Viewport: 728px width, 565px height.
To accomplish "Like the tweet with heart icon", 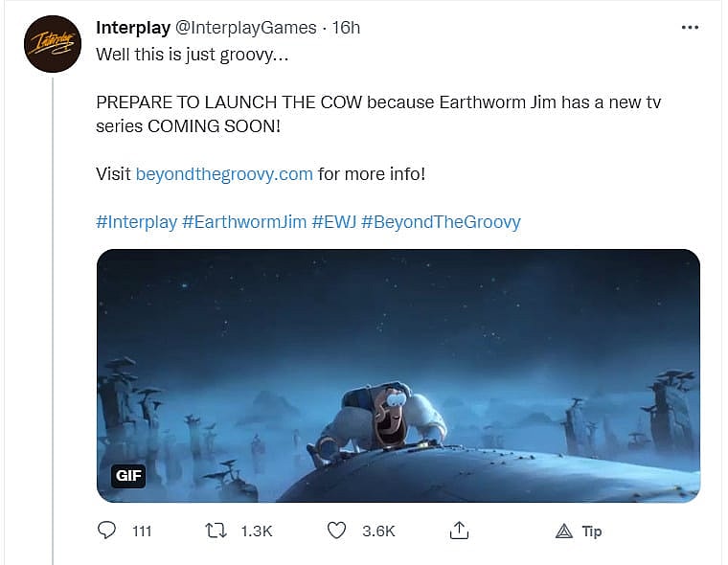I will (x=336, y=531).
